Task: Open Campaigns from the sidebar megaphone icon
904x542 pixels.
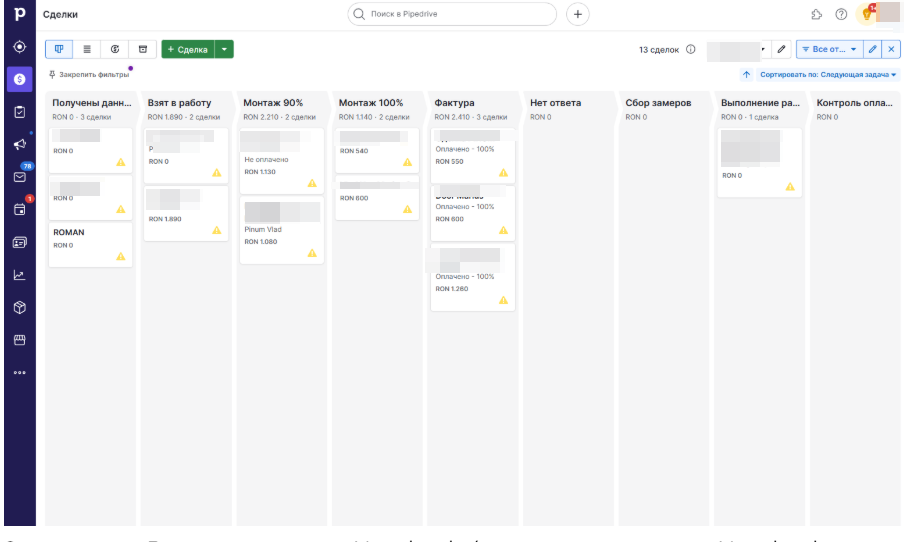Action: pyautogui.click(x=19, y=144)
